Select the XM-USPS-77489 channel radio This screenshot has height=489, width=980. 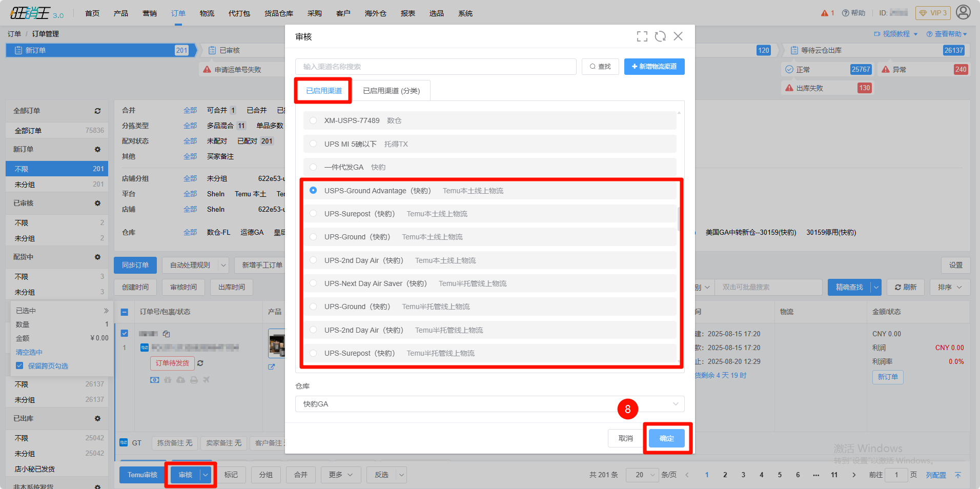[313, 120]
